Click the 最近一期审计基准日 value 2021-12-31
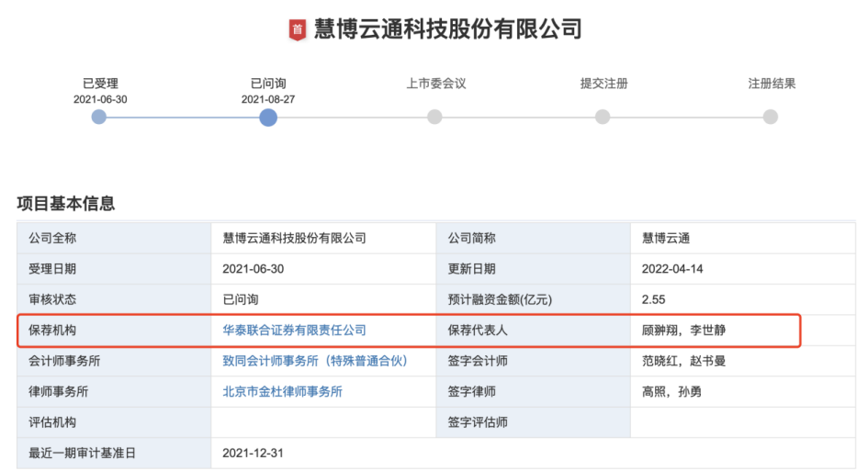The height and width of the screenshot is (471, 868). [253, 454]
